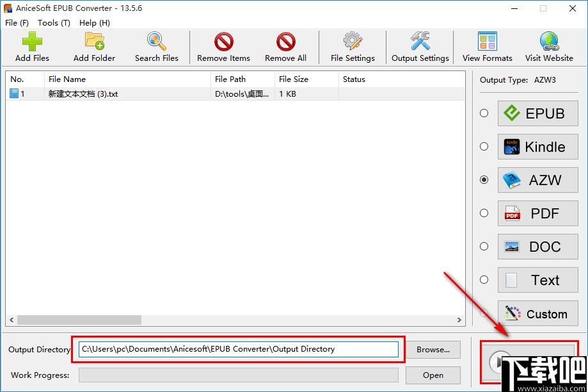Choose the DOC output format button
588x392 pixels.
click(537, 247)
